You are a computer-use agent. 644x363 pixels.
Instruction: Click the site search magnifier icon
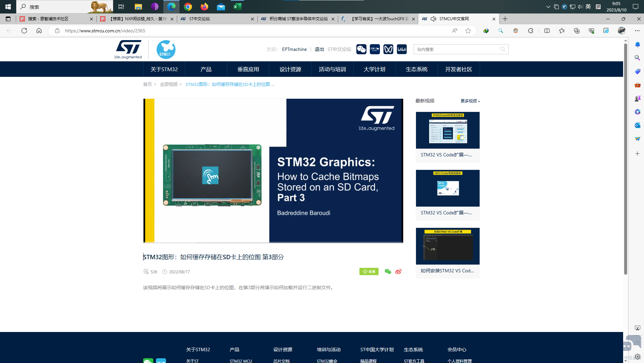503,49
